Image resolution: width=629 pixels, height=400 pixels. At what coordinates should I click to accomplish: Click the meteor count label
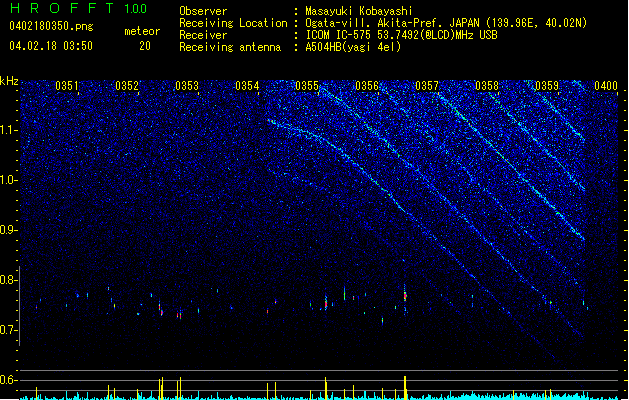pyautogui.click(x=142, y=31)
